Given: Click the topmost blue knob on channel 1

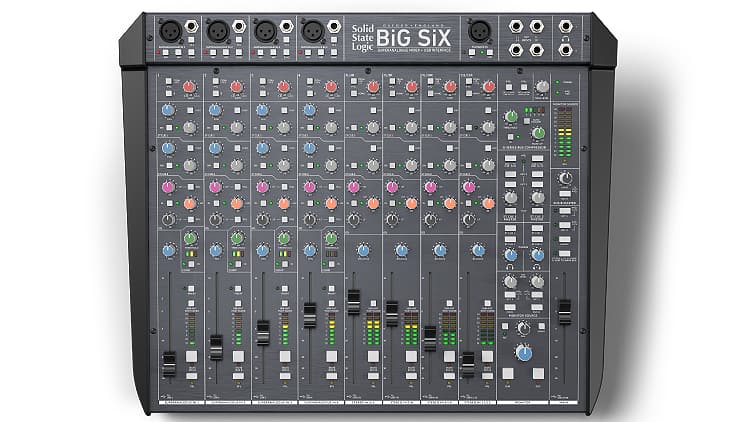Looking at the screenshot, I should (x=168, y=110).
